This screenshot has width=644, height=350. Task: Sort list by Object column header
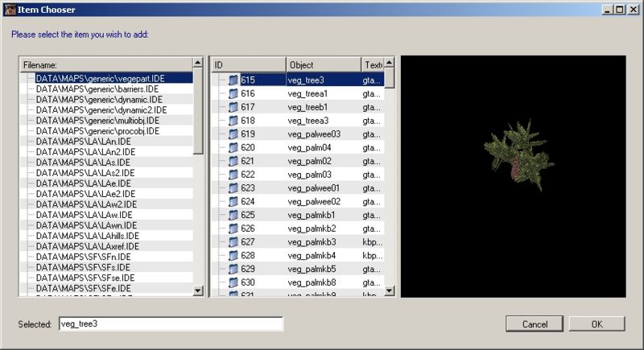tap(323, 64)
